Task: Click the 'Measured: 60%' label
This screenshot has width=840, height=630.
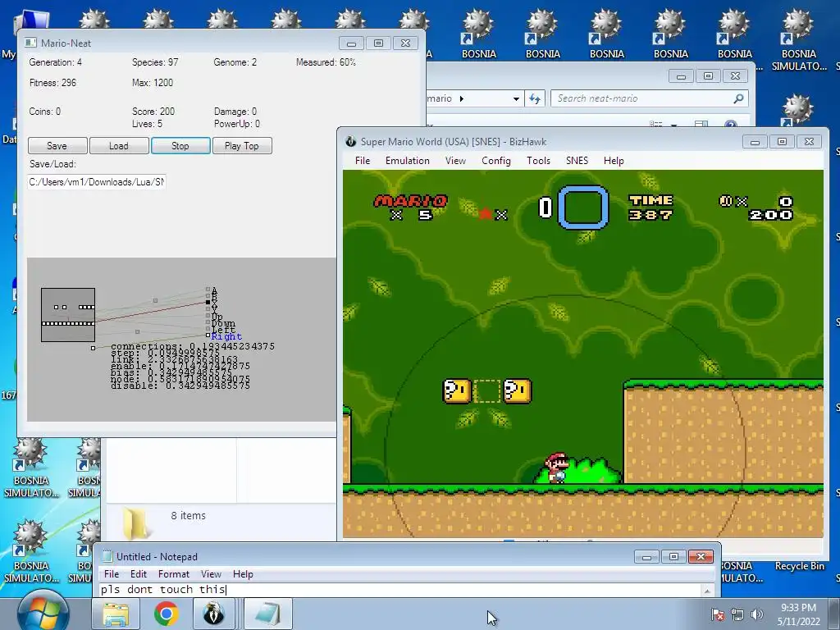Action: coord(326,62)
